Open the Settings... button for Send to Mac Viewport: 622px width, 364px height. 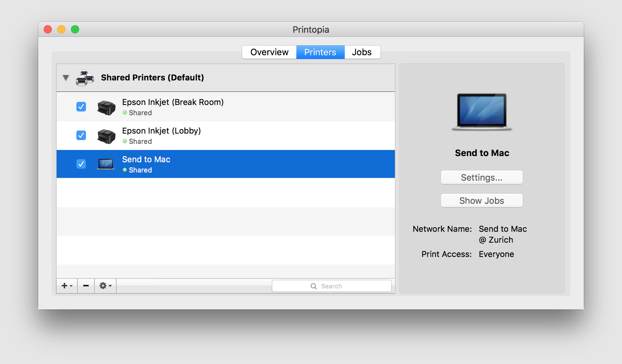click(x=482, y=178)
